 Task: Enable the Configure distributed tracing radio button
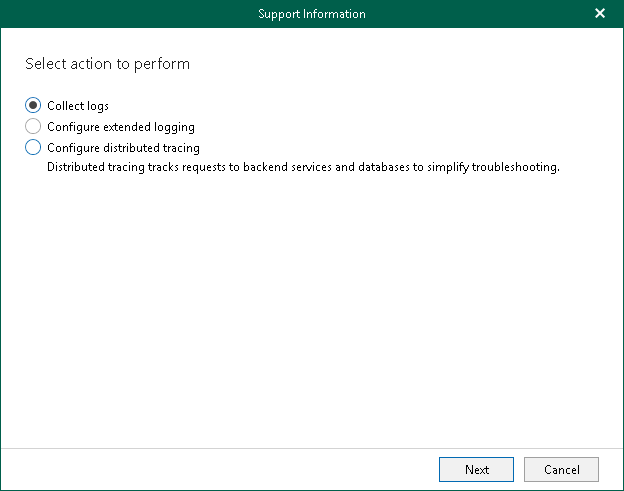click(x=33, y=147)
